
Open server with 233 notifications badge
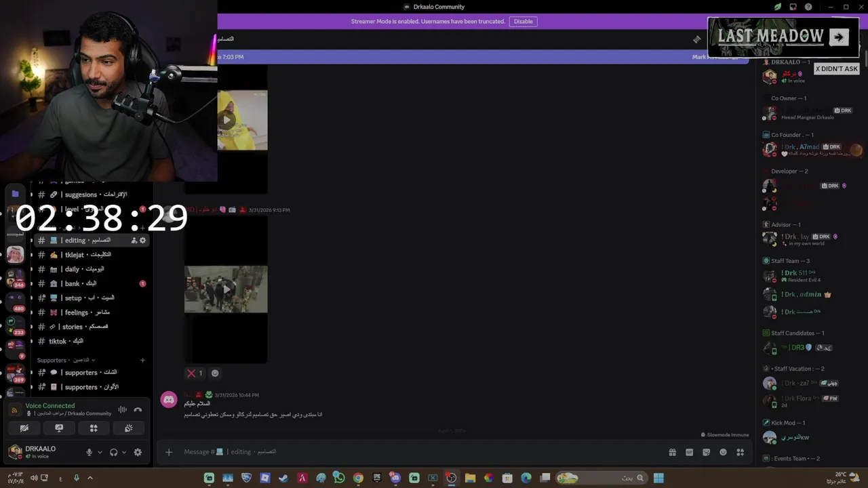15,325
